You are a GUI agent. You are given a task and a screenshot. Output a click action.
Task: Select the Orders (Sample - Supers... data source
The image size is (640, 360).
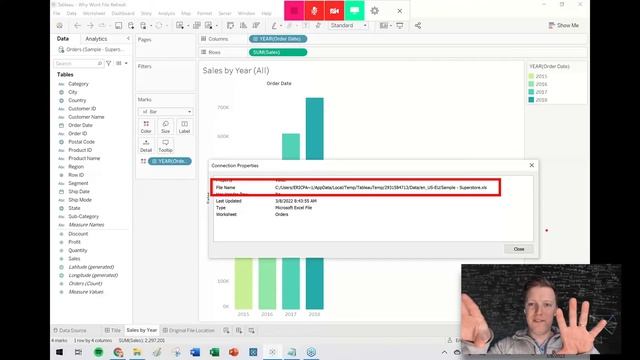(91, 49)
